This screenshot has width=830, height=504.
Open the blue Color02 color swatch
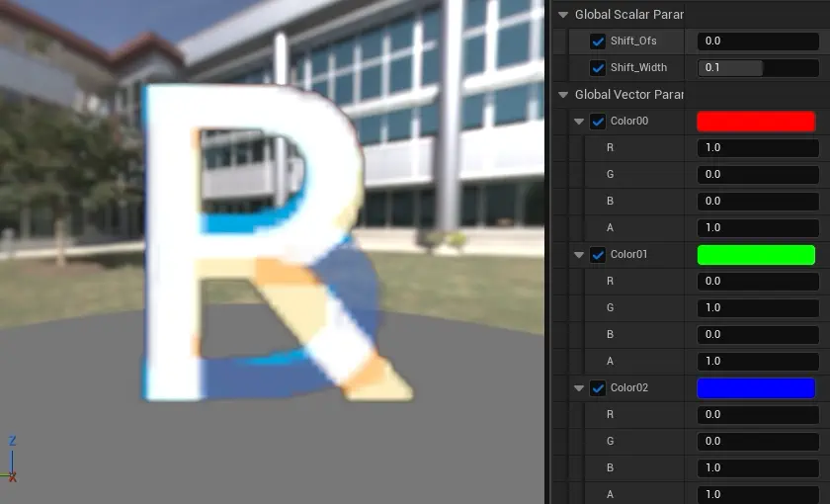pyautogui.click(x=756, y=388)
